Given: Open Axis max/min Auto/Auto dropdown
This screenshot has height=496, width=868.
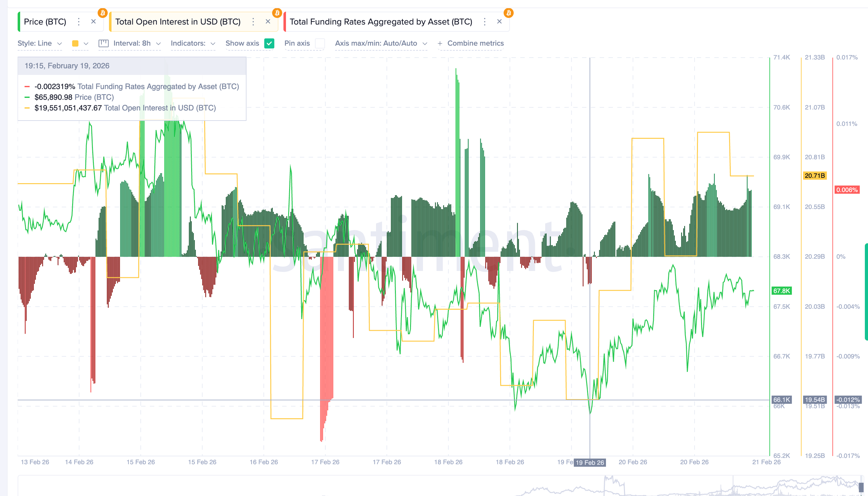Looking at the screenshot, I should [381, 43].
